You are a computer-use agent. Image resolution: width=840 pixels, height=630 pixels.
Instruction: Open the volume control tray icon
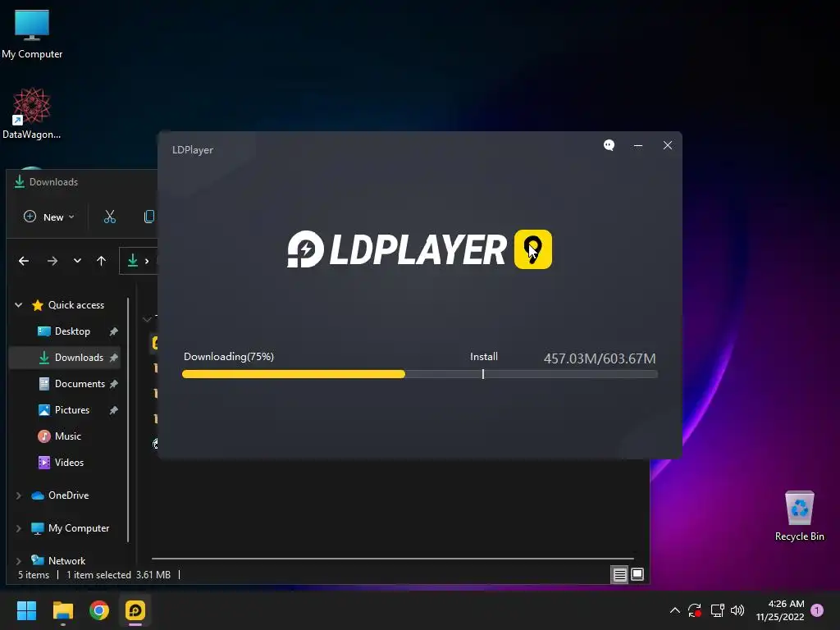(737, 610)
